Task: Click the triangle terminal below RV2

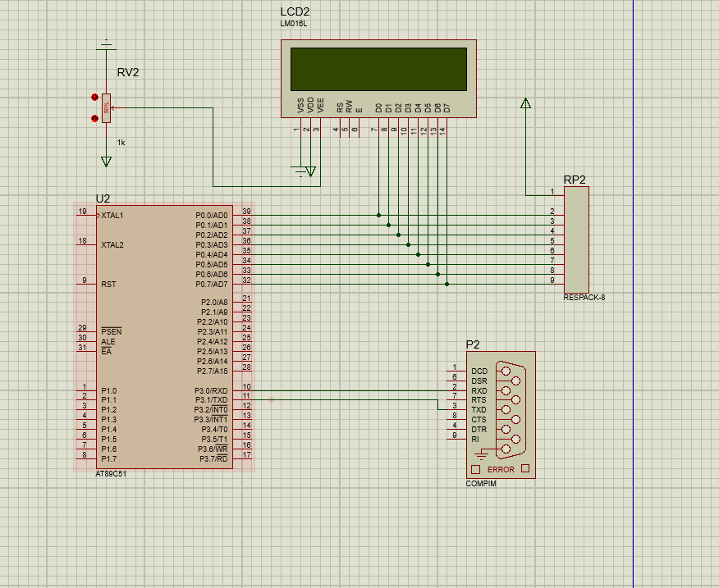Action: pos(105,162)
